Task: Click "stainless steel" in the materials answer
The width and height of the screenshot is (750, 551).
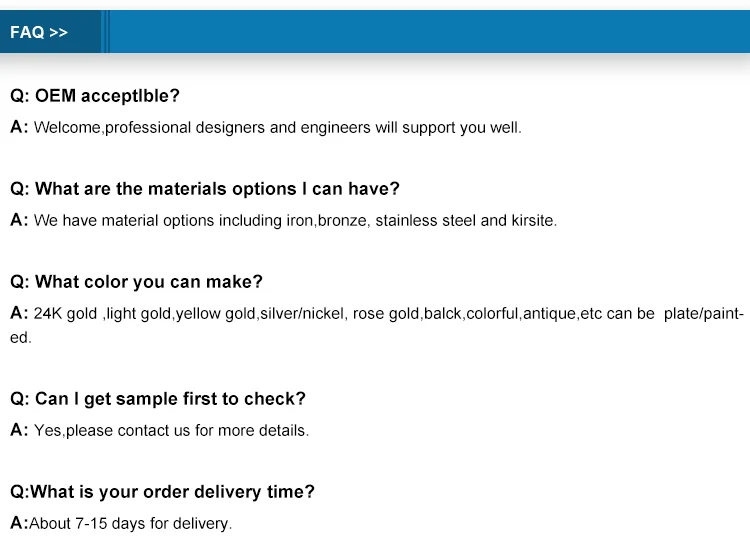Action: (x=425, y=221)
